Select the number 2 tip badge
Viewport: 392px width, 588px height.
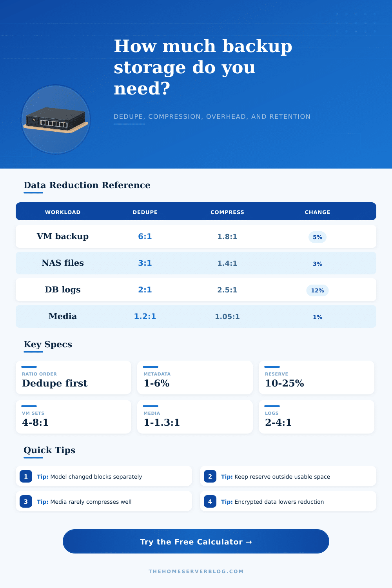pos(210,476)
